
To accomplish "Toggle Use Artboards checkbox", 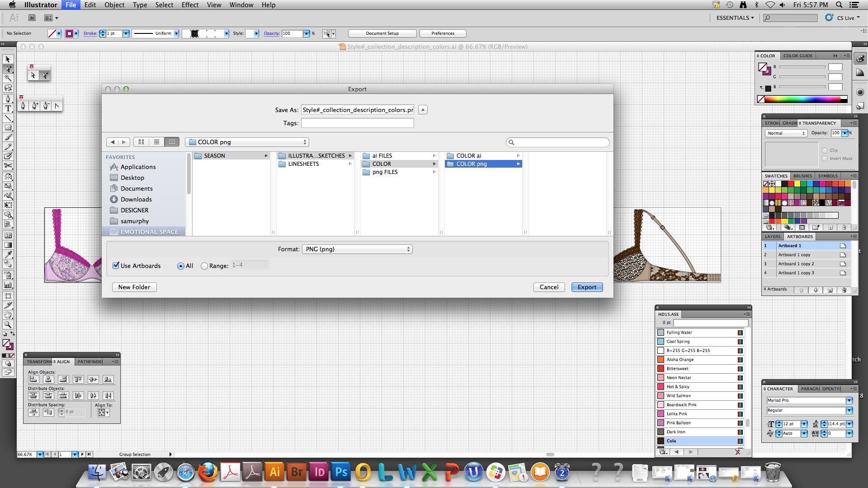I will tap(116, 265).
